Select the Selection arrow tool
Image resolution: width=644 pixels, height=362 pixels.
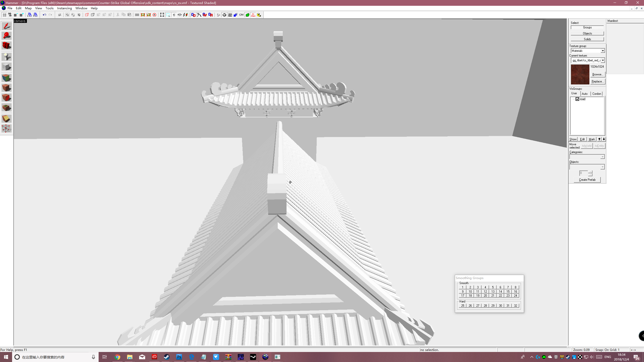[7, 26]
